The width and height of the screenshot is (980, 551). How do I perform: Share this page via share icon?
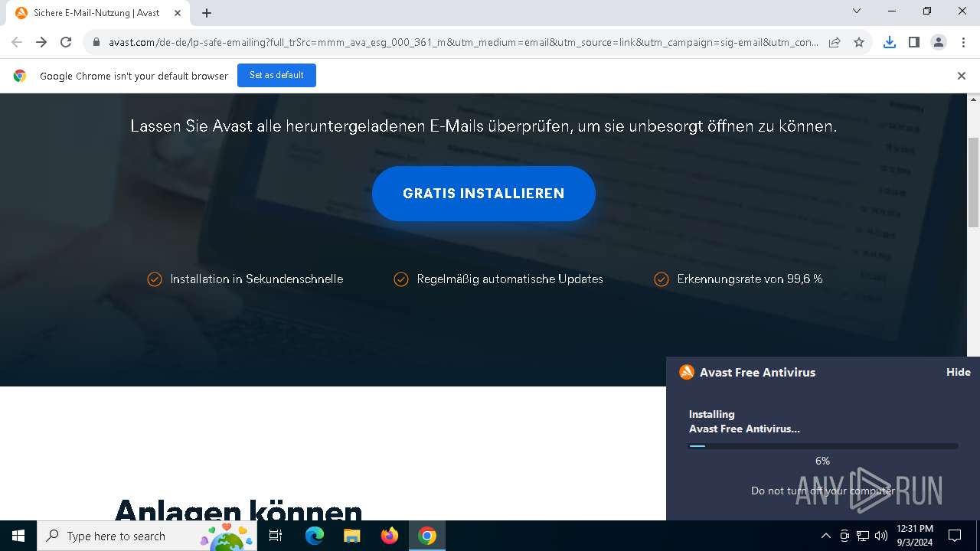[835, 42]
